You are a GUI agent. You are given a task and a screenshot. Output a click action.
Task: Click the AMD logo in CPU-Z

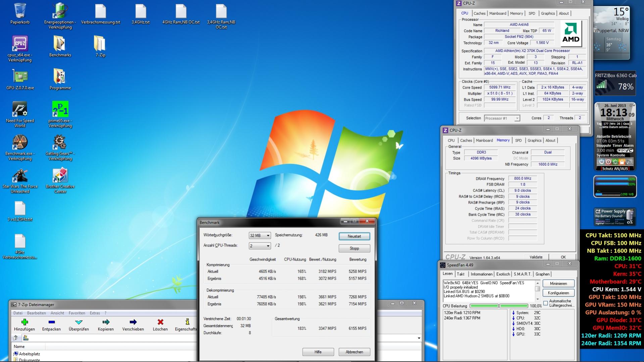point(571,34)
